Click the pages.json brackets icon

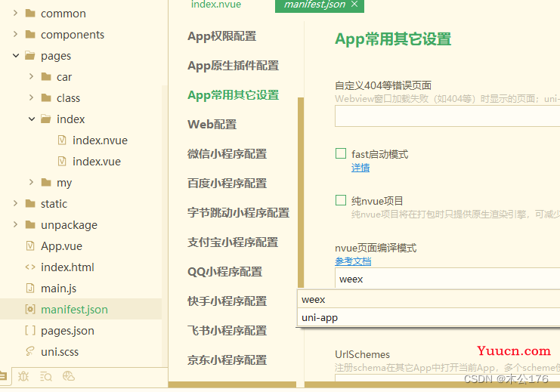pyautogui.click(x=30, y=330)
